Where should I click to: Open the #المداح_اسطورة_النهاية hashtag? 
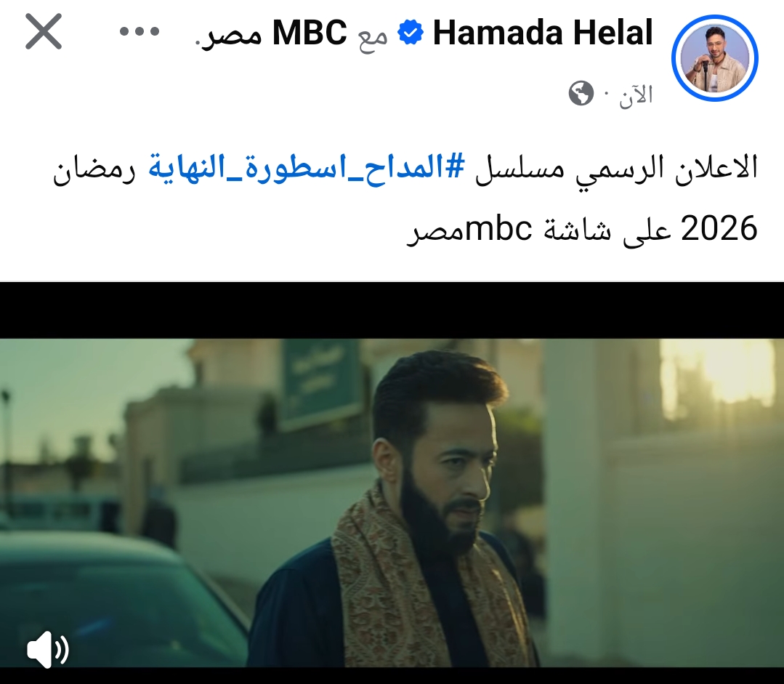point(307,168)
